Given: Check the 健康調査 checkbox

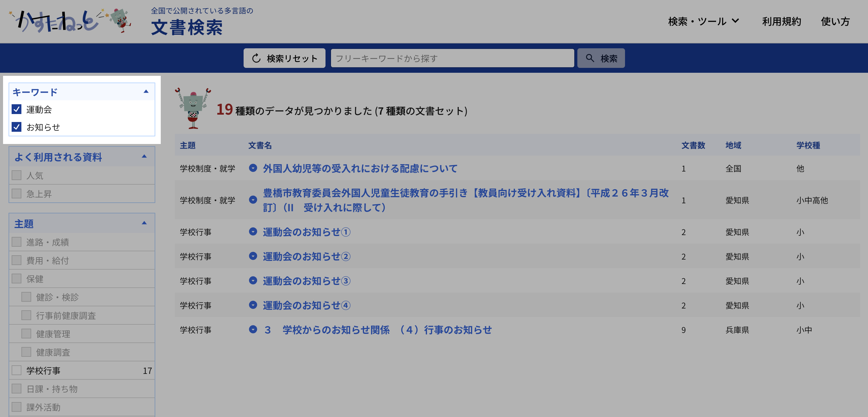Looking at the screenshot, I should point(26,352).
